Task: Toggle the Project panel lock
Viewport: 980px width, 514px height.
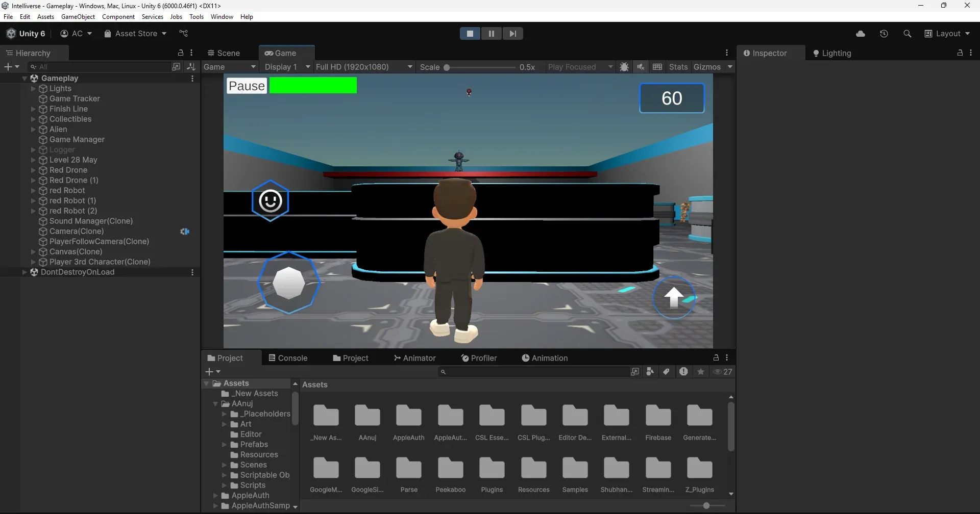Action: (716, 357)
